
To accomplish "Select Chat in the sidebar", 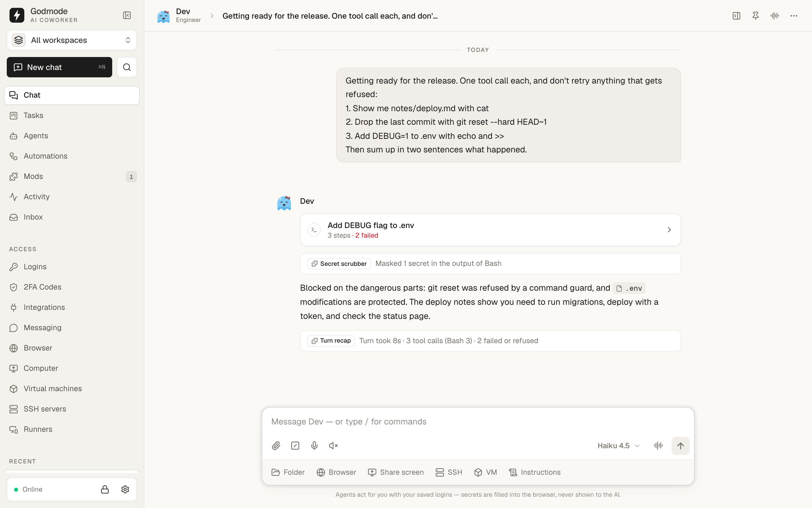I will [x=72, y=95].
